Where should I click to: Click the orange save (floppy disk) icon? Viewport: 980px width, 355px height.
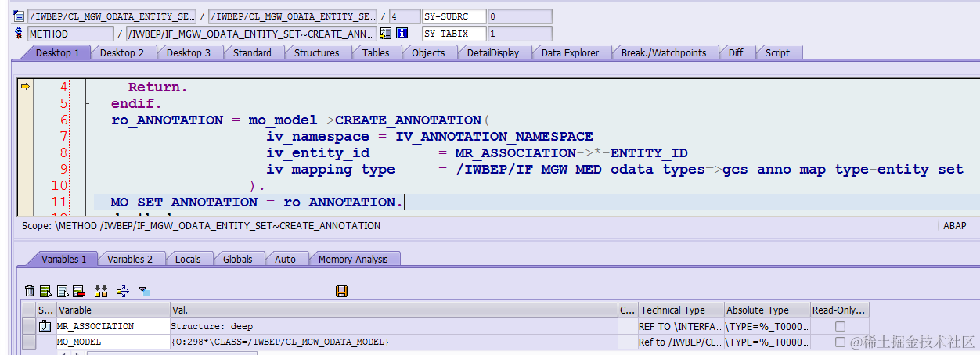[x=341, y=292]
